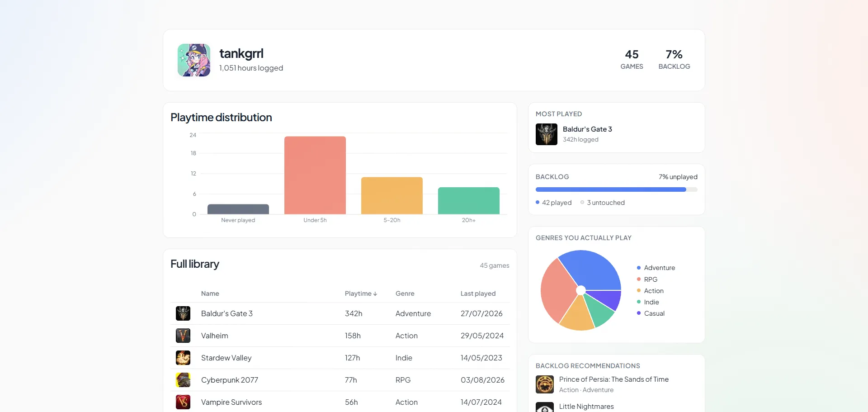Click the Action legend swatch
868x412 pixels.
point(639,291)
